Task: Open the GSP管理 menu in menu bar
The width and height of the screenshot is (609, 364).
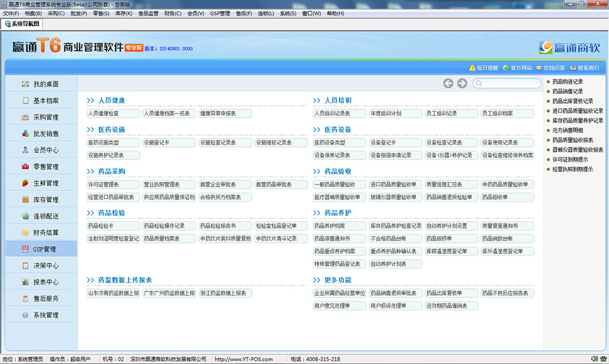Action: pyautogui.click(x=219, y=14)
